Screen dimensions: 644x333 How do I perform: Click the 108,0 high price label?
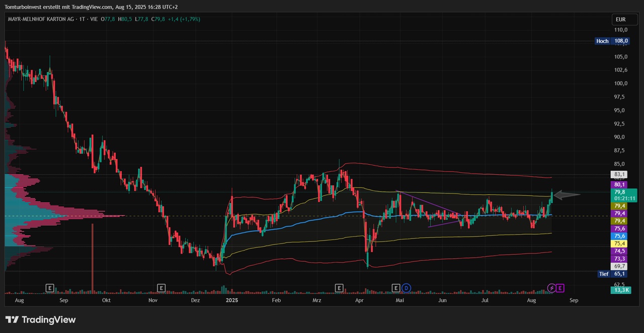[620, 41]
